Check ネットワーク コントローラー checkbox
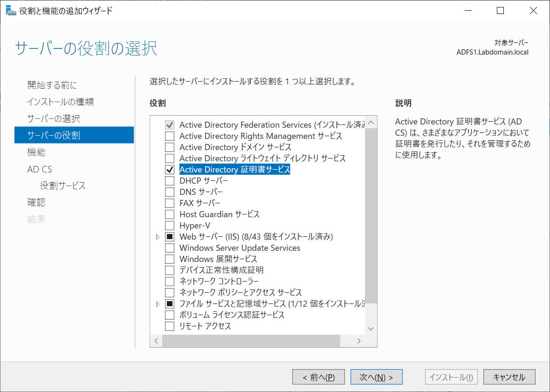This screenshot has height=392, width=550. (x=170, y=282)
